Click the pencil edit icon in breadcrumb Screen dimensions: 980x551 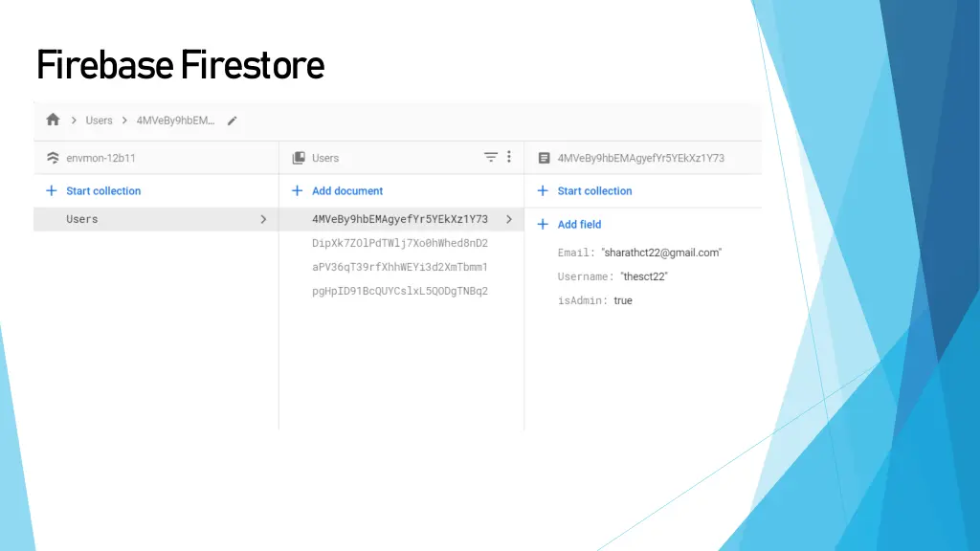(x=232, y=120)
